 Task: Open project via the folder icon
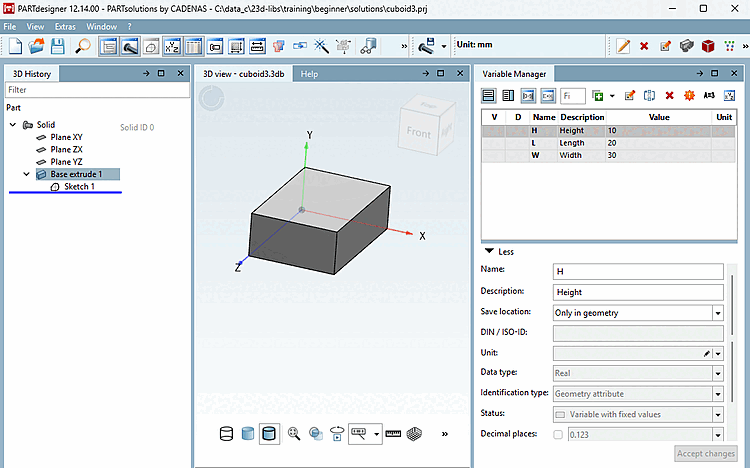pyautogui.click(x=36, y=46)
